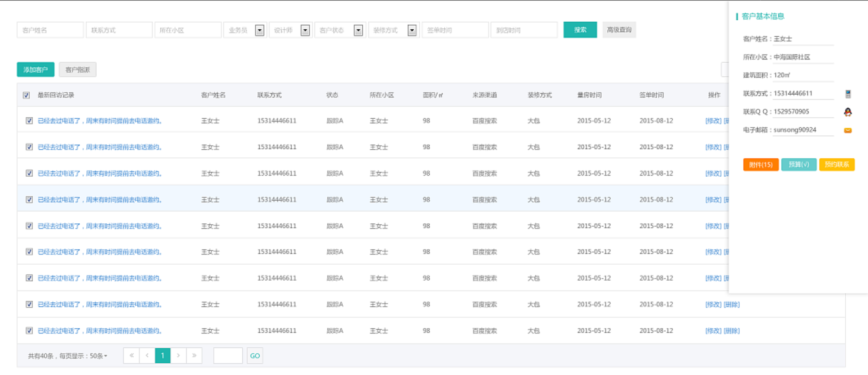Open visit record link in the highlighted row
Screen dimensions: 868x375
click(x=100, y=199)
